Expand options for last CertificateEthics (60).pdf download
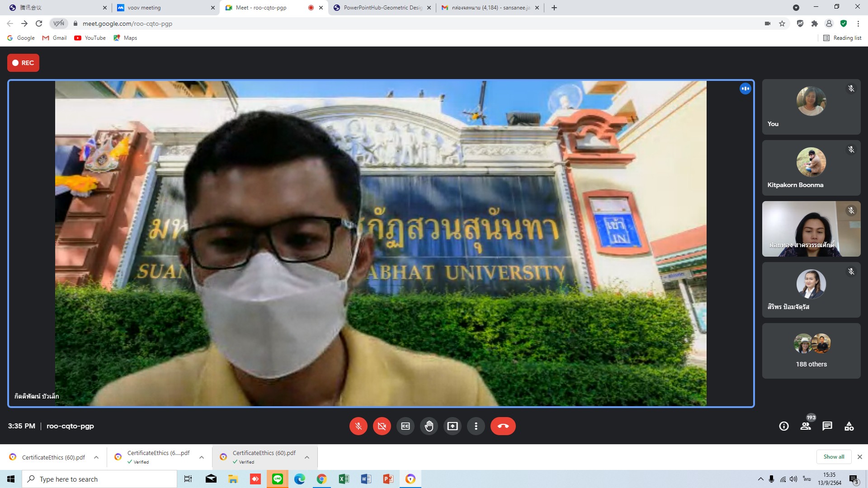The height and width of the screenshot is (488, 868). pyautogui.click(x=307, y=457)
